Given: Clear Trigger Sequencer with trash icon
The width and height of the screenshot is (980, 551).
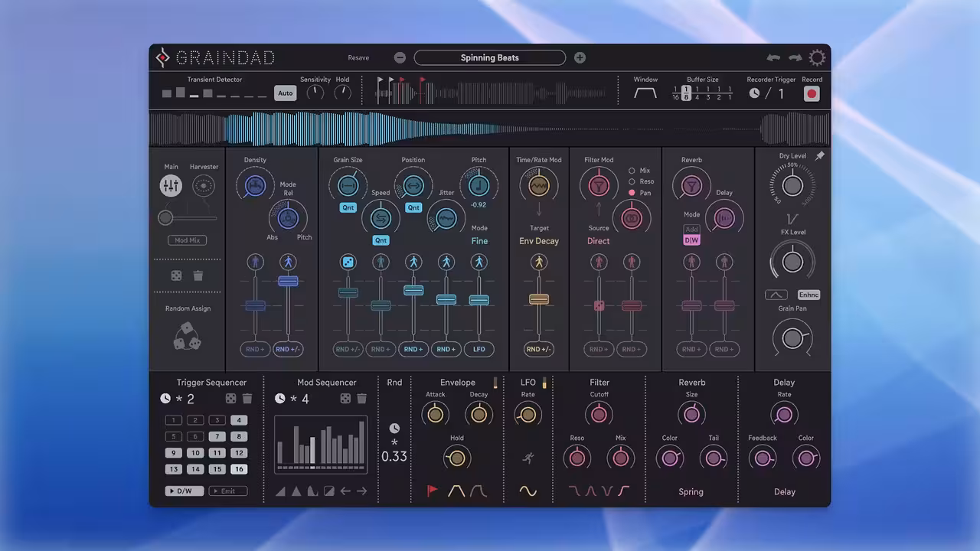Looking at the screenshot, I should click(x=247, y=399).
